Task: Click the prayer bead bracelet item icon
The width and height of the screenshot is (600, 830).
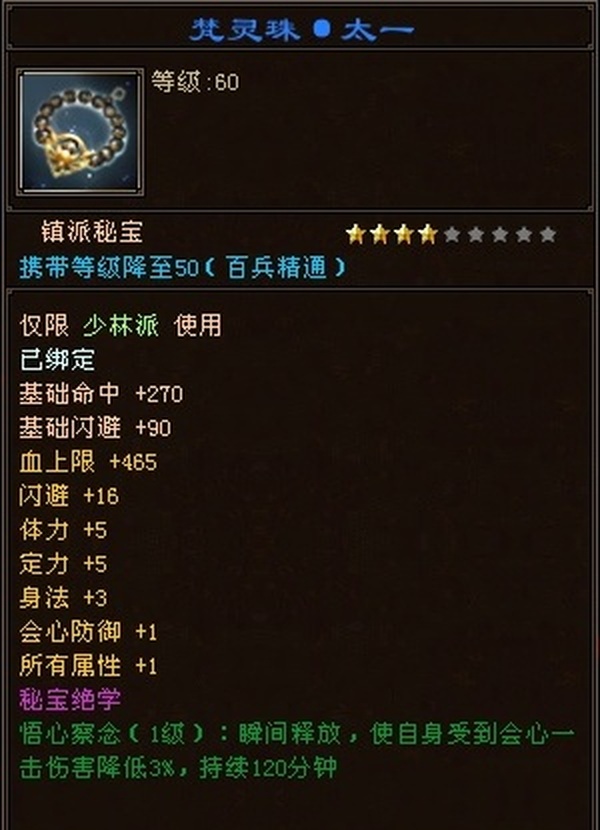Action: click(x=80, y=132)
